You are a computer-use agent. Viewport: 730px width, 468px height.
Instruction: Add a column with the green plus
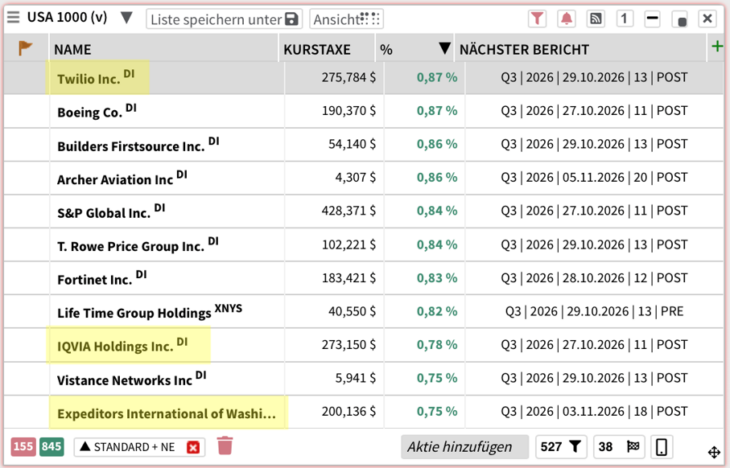[x=717, y=46]
